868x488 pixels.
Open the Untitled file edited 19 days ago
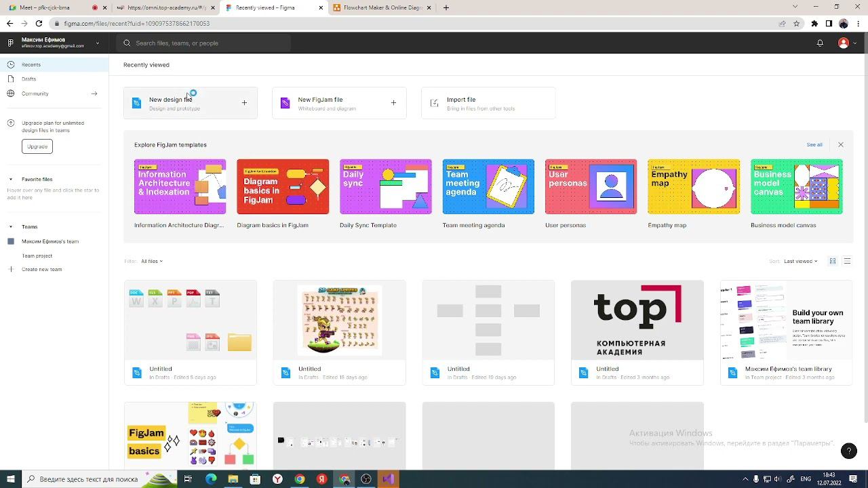pos(488,333)
